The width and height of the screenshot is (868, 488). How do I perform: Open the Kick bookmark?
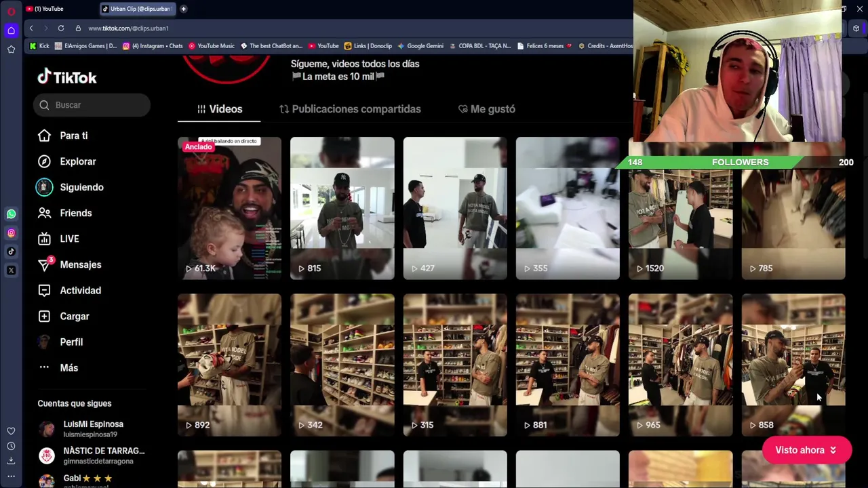[x=39, y=46]
